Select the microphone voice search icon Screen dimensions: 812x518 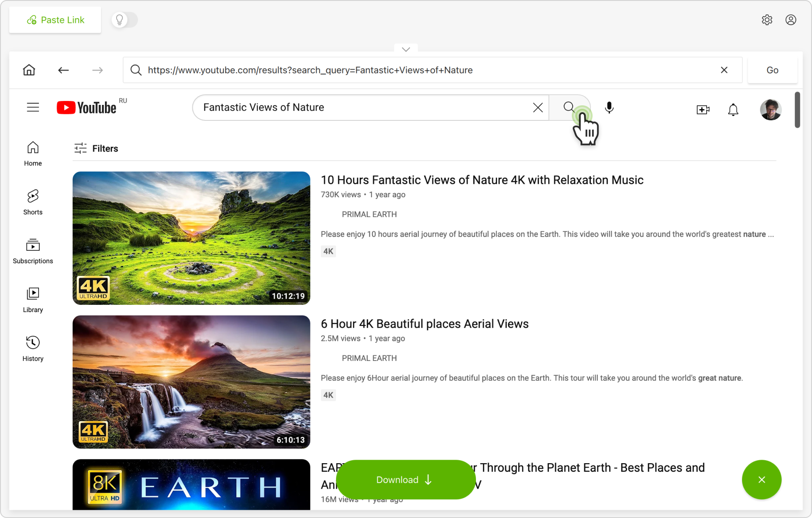(609, 107)
